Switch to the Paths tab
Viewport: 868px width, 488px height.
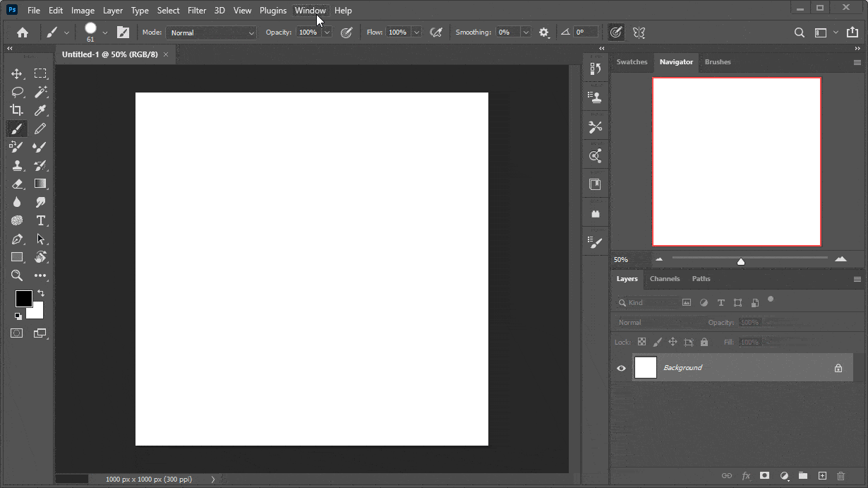pyautogui.click(x=701, y=279)
